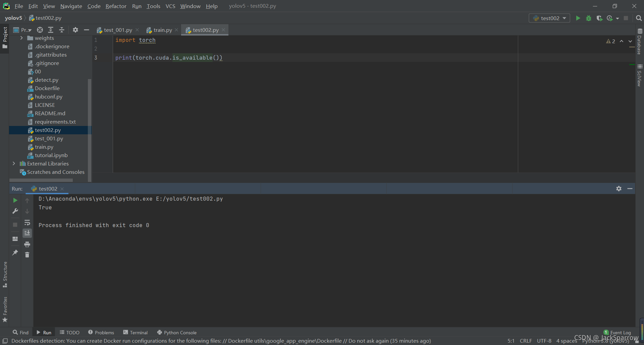Debug test002 using the bug icon
The image size is (644, 345).
point(589,18)
